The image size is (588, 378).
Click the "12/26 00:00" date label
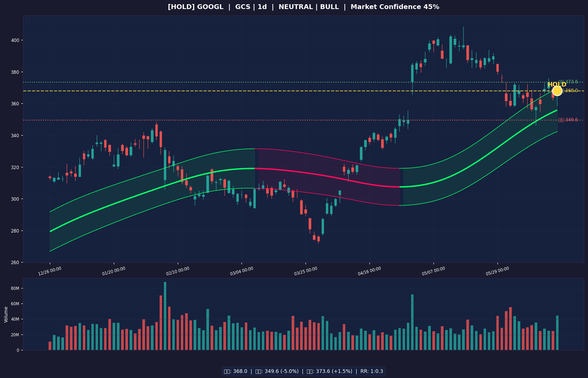coord(50,271)
